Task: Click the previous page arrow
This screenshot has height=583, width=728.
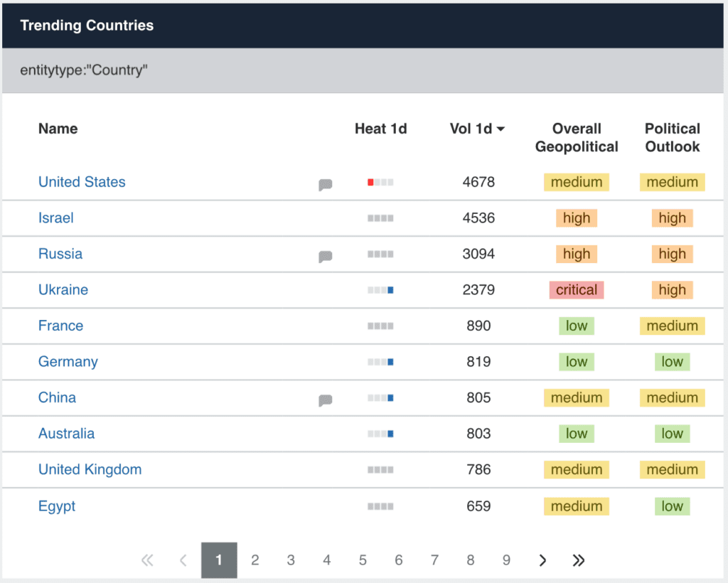Action: (x=183, y=560)
